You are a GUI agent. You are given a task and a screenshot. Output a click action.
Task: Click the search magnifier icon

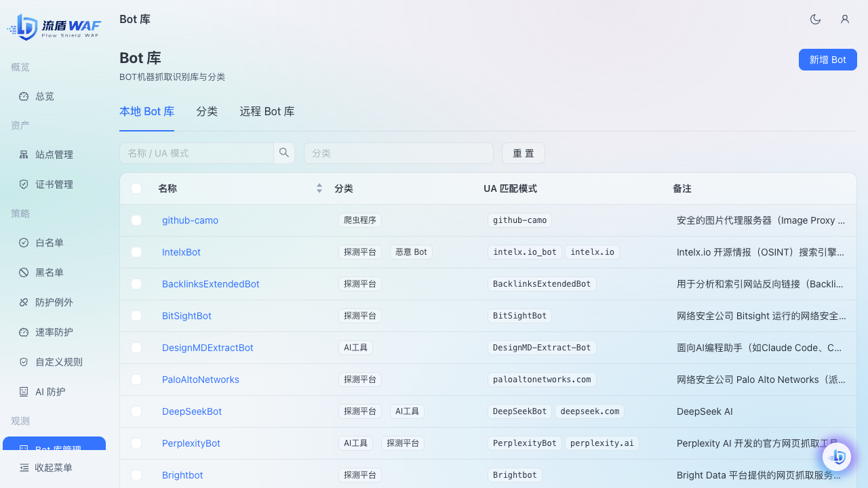284,153
